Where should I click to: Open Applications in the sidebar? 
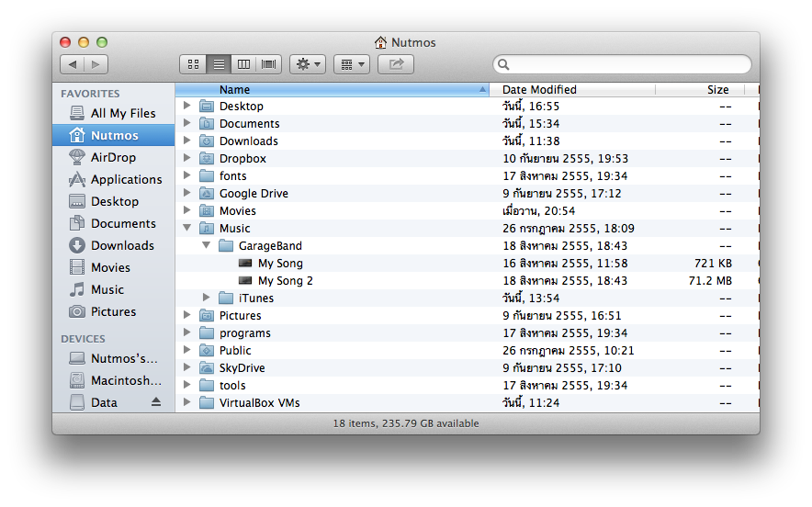coord(126,179)
